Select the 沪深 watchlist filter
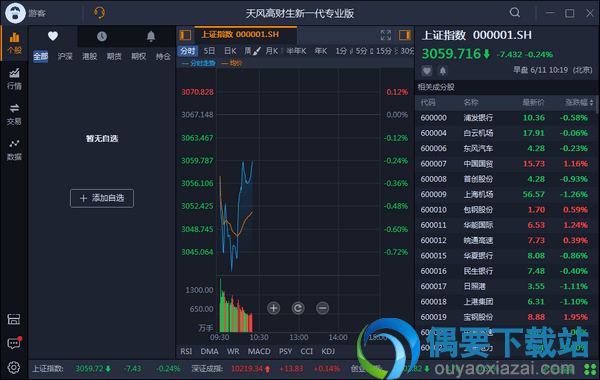The image size is (600, 380). (x=65, y=57)
